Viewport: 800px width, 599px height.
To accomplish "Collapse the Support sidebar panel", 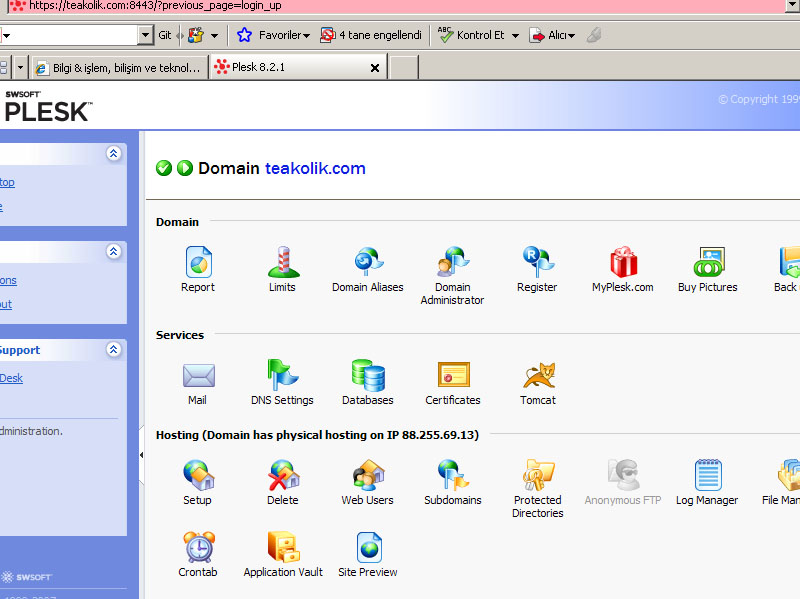I will (113, 350).
